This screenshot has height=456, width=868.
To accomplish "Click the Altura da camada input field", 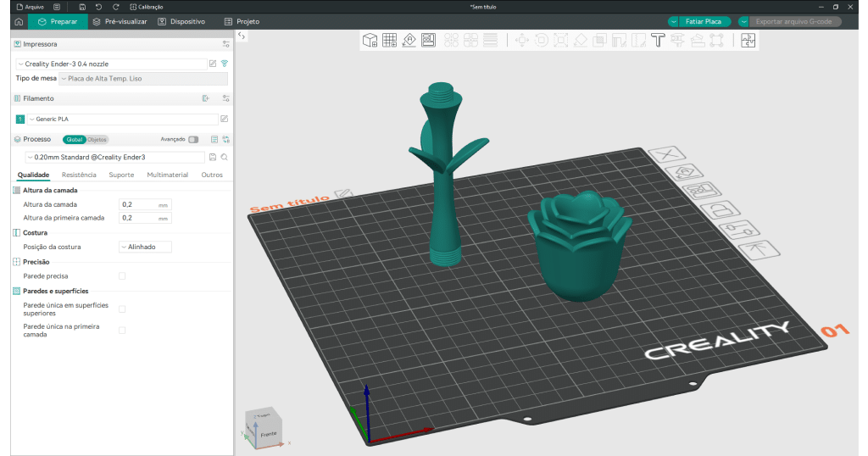I will click(145, 205).
